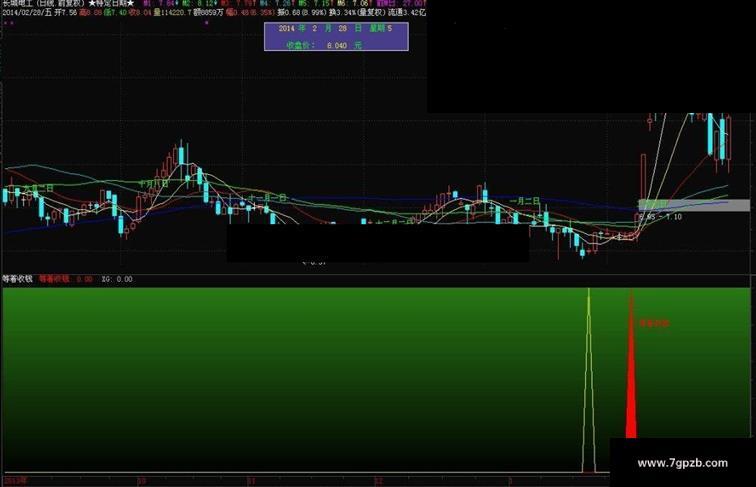Viewport: 756px width, 487px height.
Task: Click the red 等着收钱 label beside the red spike
Action: pos(655,323)
